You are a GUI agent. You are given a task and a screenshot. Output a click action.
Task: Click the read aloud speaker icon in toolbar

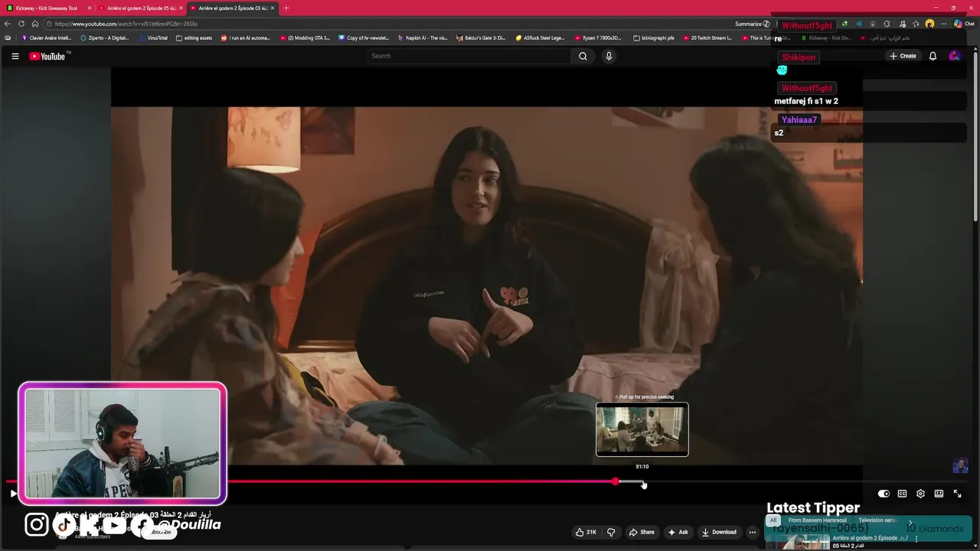pos(858,24)
